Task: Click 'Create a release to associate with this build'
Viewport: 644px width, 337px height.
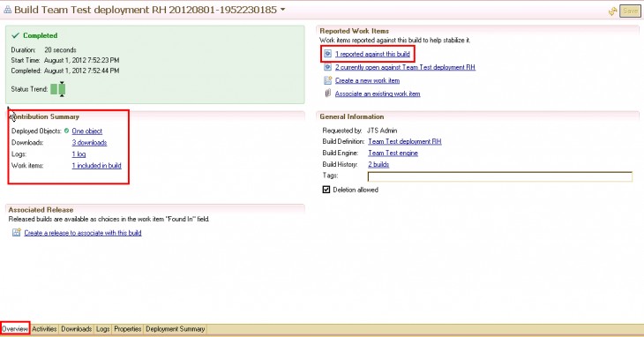Action: click(83, 233)
